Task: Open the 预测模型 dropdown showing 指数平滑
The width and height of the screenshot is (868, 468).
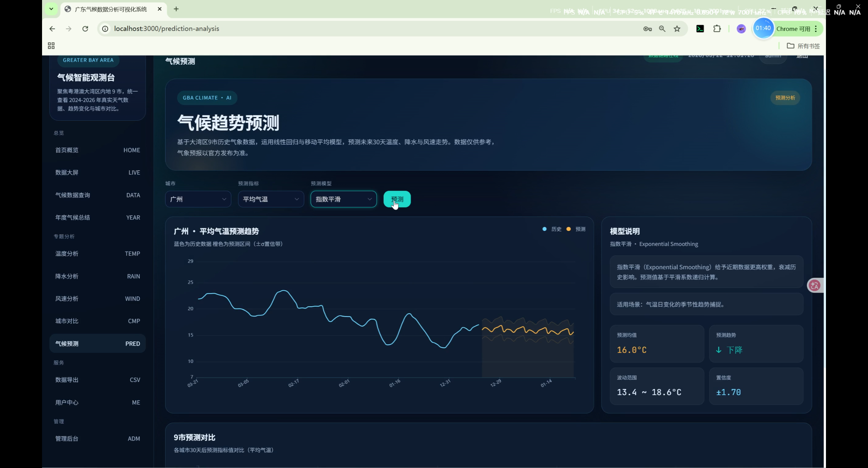Action: point(343,199)
